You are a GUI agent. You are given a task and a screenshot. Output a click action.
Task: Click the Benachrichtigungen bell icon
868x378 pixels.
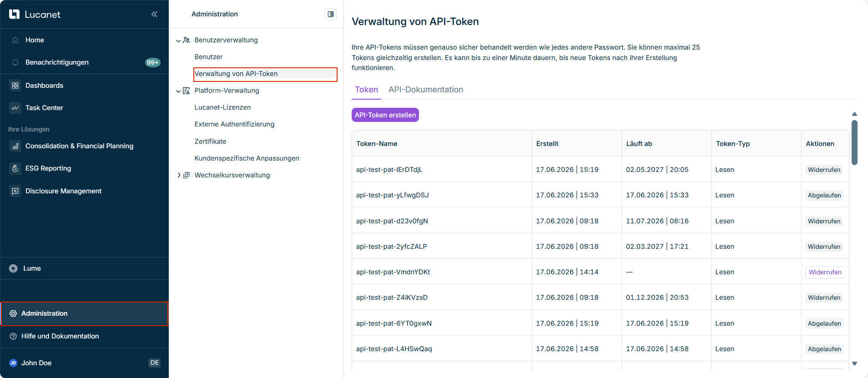click(x=15, y=62)
